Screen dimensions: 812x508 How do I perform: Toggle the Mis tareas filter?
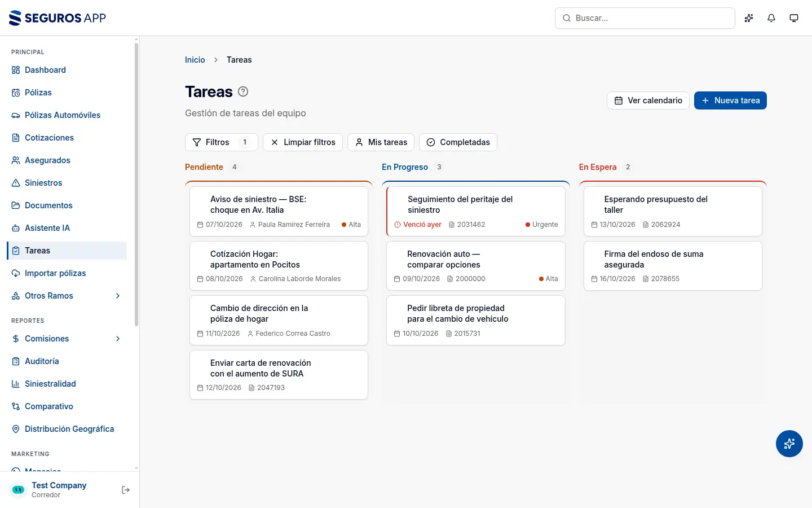(x=381, y=142)
